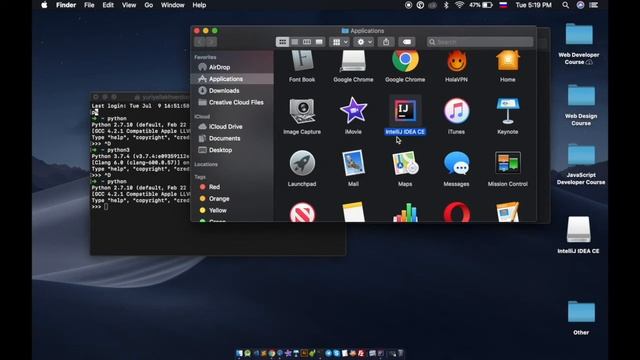640x360 pixels.
Task: Open the Go menu
Action: [x=149, y=5]
